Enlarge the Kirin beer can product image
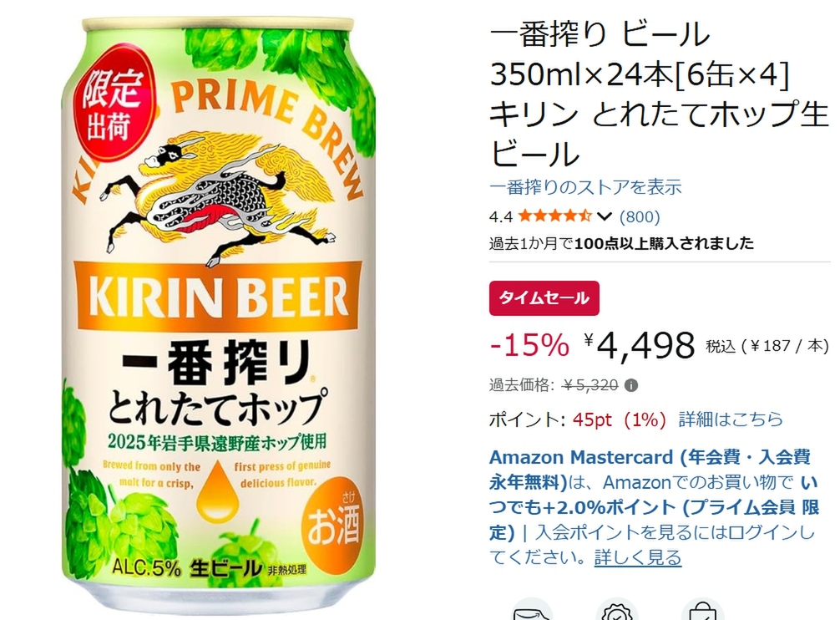This screenshot has width=840, height=620. pyautogui.click(x=218, y=310)
